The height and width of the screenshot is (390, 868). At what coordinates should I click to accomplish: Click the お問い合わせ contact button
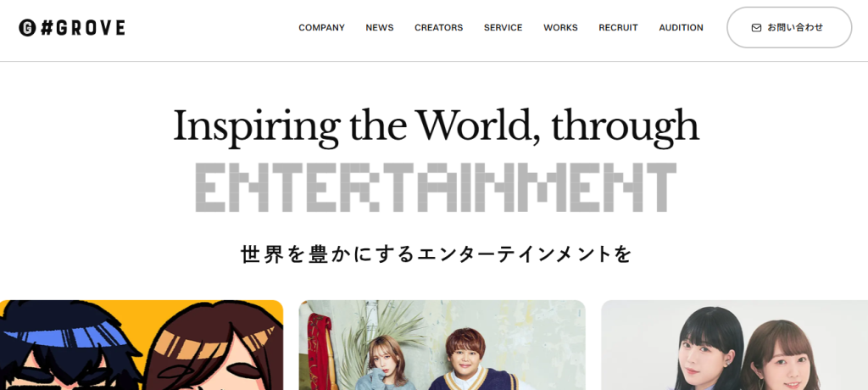pyautogui.click(x=789, y=28)
